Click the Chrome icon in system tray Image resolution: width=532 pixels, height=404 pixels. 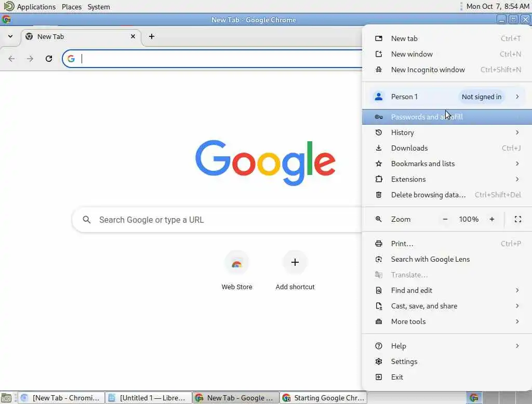tap(474, 398)
